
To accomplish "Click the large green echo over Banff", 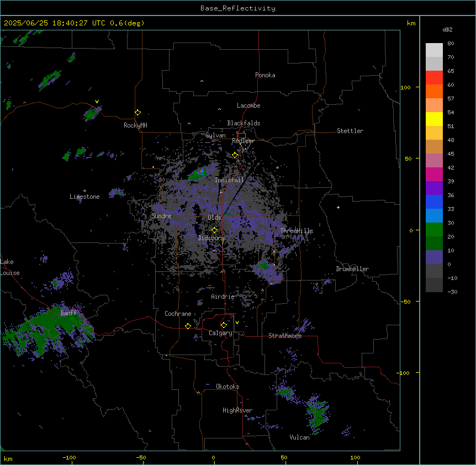I will [49, 329].
